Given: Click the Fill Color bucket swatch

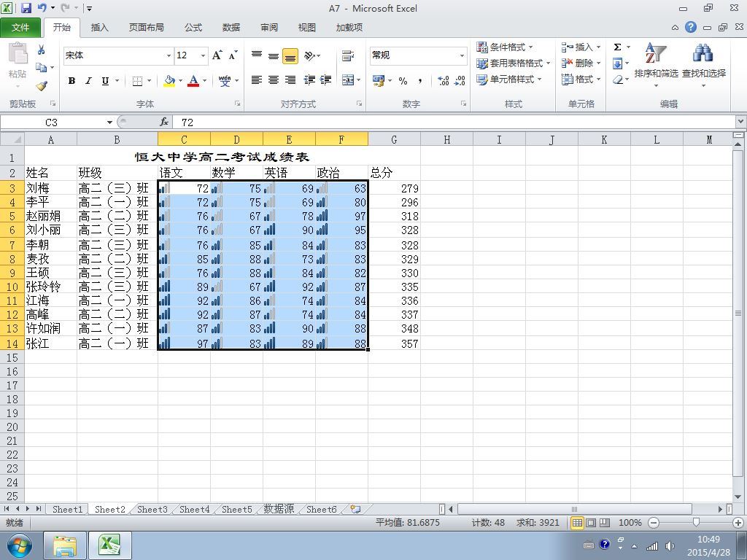Looking at the screenshot, I should pyautogui.click(x=169, y=80).
